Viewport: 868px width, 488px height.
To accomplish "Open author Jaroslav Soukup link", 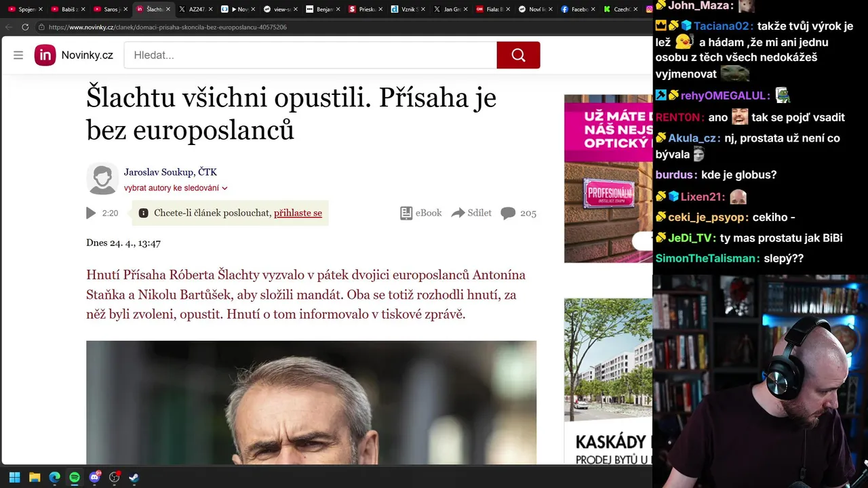I will point(159,172).
